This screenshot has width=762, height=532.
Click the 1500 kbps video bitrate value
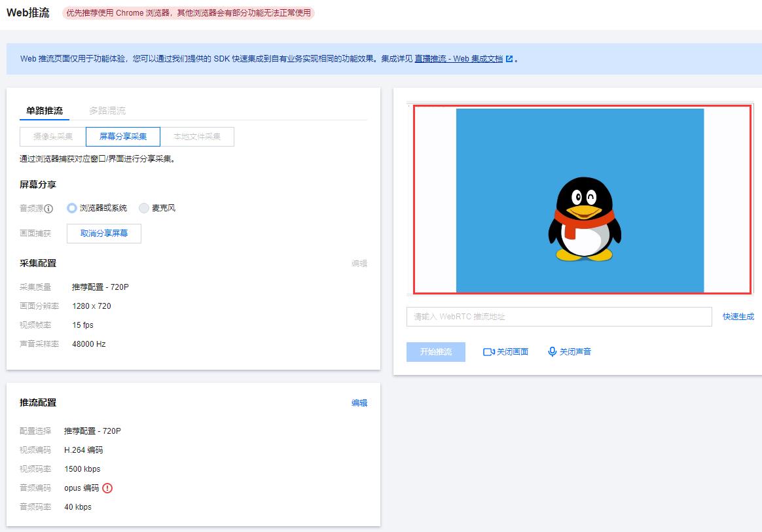tap(82, 469)
